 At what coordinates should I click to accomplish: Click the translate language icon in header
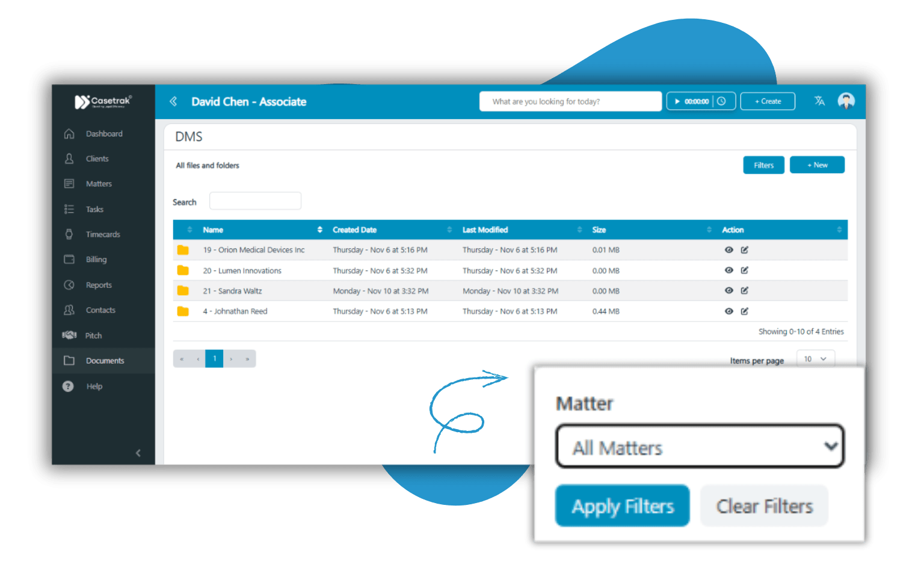(x=819, y=101)
